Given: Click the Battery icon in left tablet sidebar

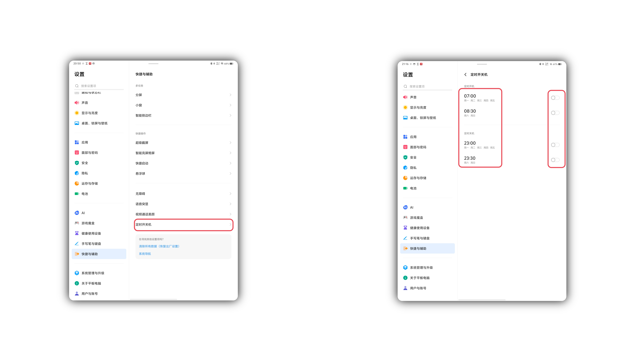Looking at the screenshot, I should click(x=77, y=194).
